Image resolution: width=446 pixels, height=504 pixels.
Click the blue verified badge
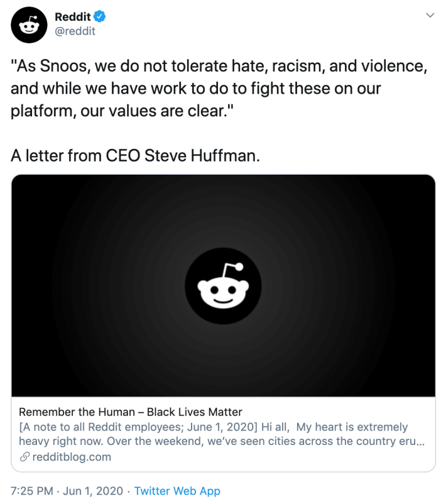pos(100,16)
